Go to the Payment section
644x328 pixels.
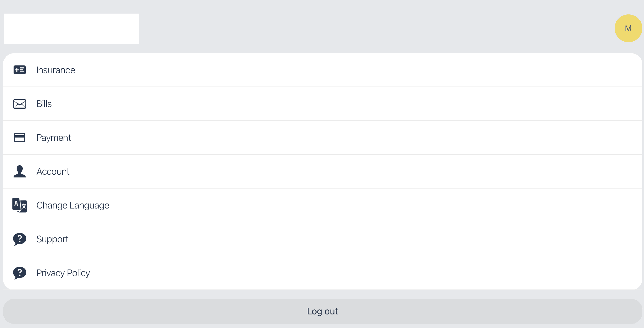[54, 138]
